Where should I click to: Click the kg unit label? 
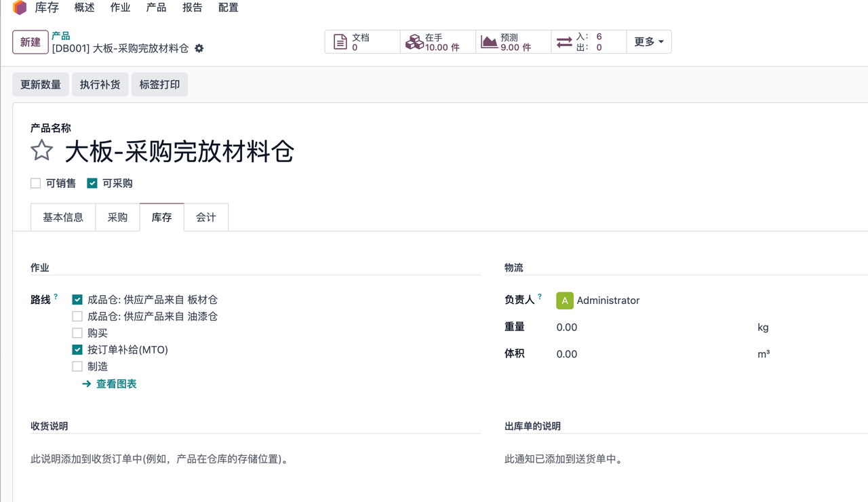point(763,327)
